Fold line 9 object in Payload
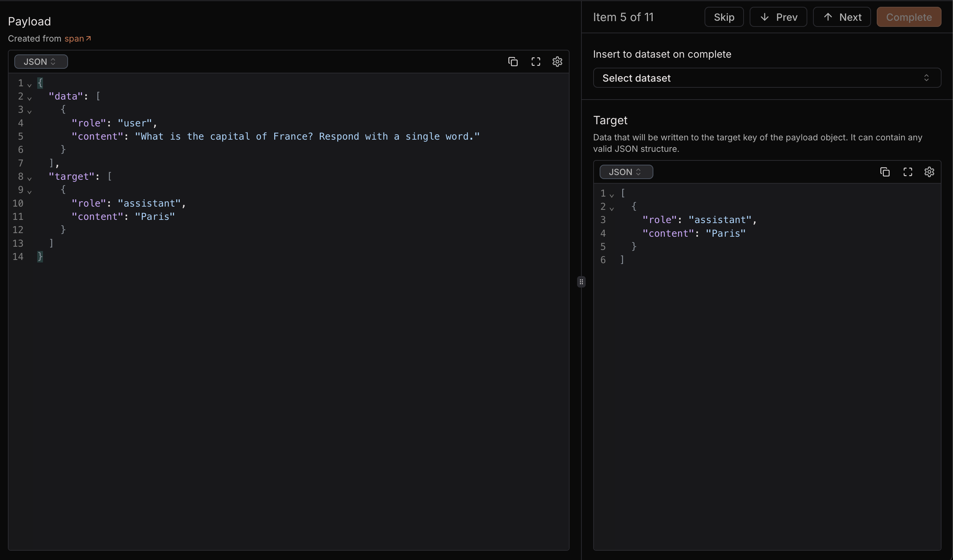 pyautogui.click(x=29, y=191)
